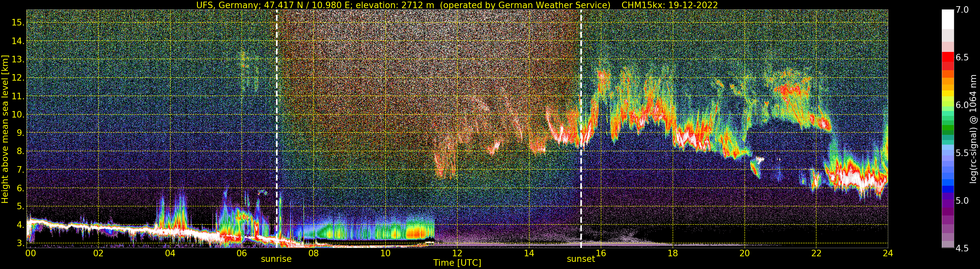Click colorbar value '5.5'

[962, 153]
